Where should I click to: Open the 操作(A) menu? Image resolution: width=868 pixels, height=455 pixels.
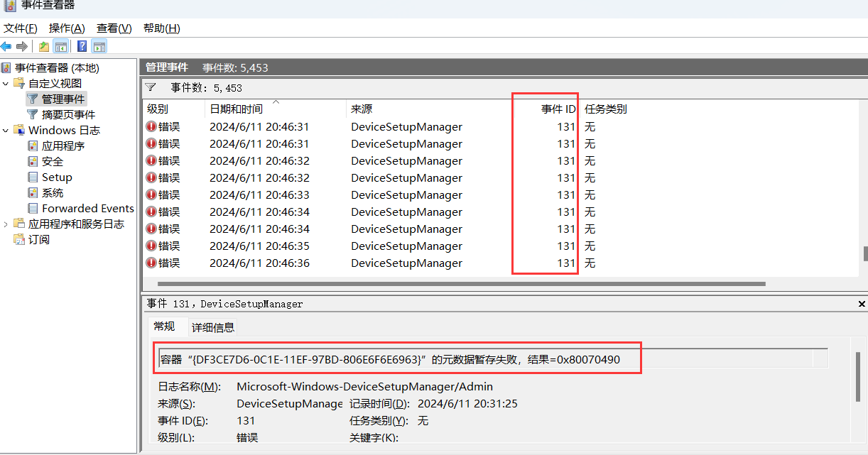coord(67,28)
